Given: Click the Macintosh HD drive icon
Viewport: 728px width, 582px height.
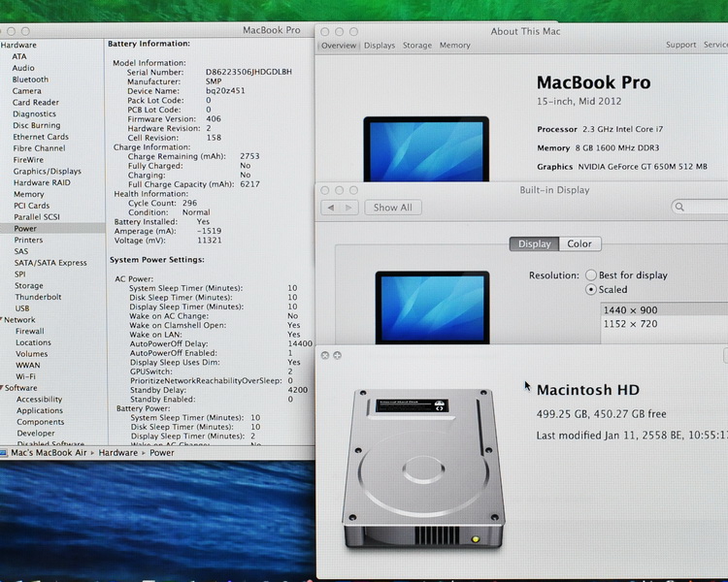Looking at the screenshot, I should coord(423,469).
